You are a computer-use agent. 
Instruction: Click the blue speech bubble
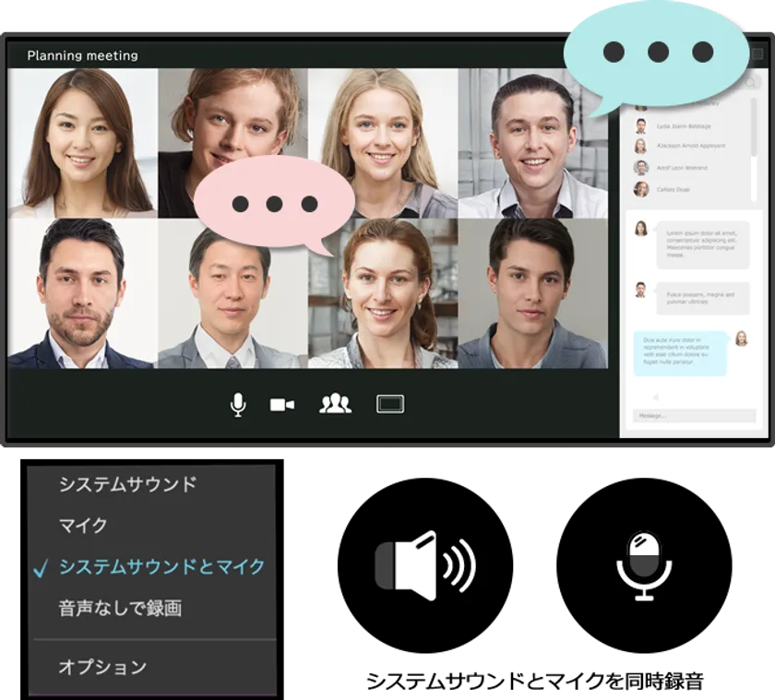coord(657,53)
